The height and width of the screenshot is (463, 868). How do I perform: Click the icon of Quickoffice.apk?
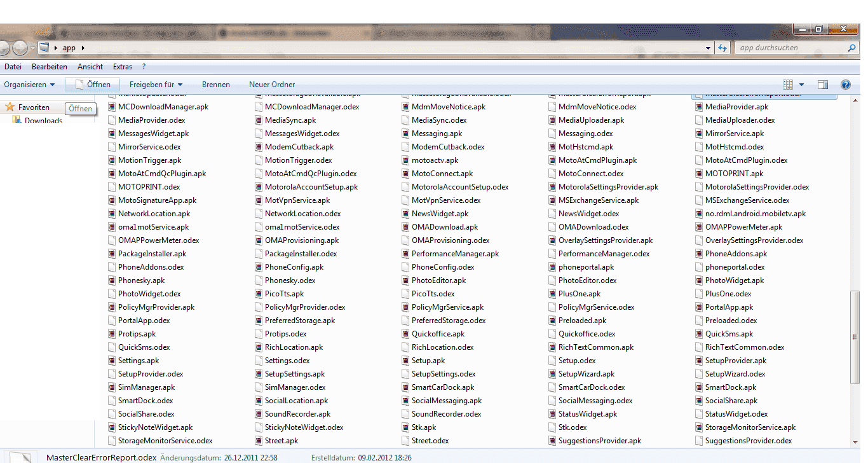(405, 334)
